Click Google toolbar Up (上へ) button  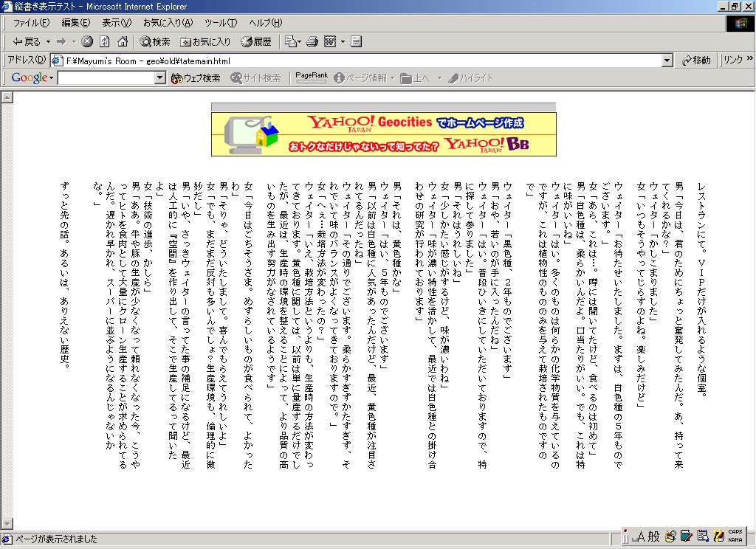tap(415, 78)
